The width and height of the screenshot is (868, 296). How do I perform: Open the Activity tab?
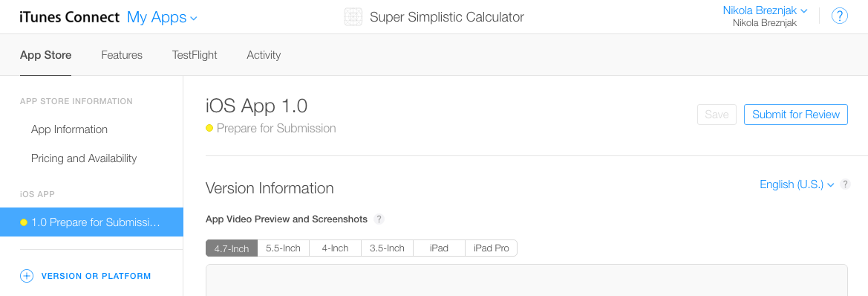click(x=264, y=55)
